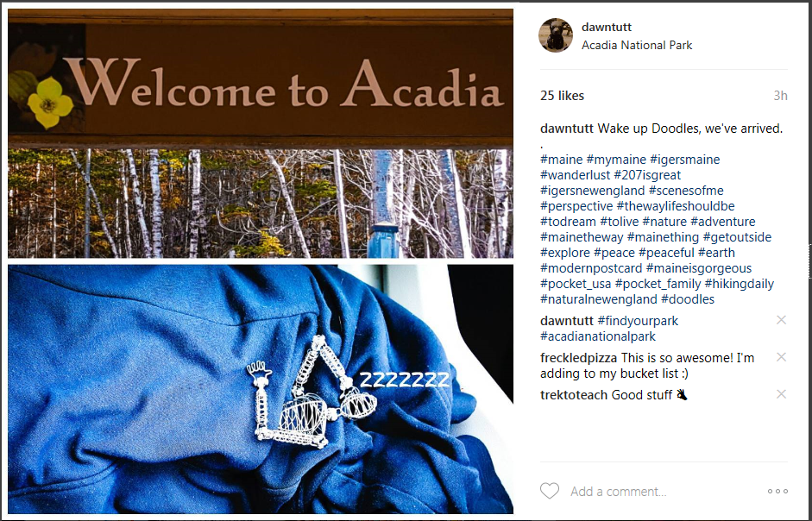This screenshot has width=812, height=521.
Task: Click the 3h post timestamp
Action: [x=780, y=96]
